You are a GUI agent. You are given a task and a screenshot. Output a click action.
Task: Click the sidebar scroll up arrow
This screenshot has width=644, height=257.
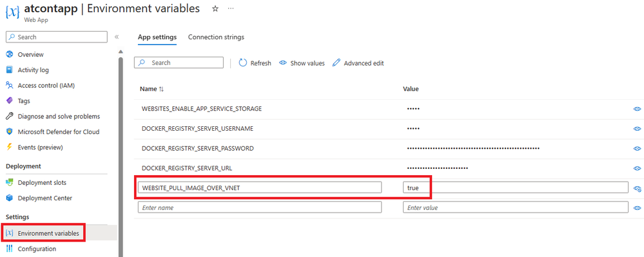[121, 52]
